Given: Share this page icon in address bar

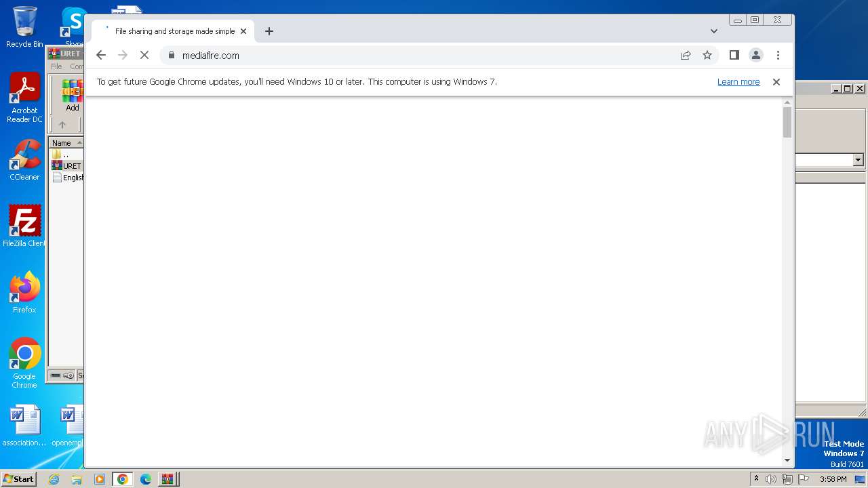Looking at the screenshot, I should coord(686,56).
